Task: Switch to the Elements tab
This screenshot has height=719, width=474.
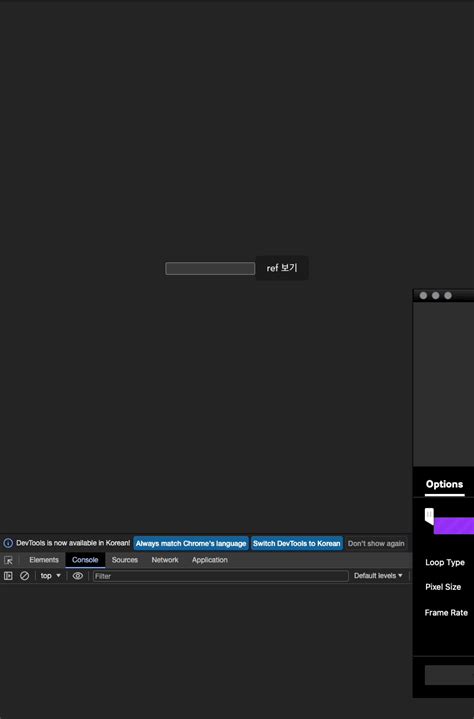Action: click(44, 560)
